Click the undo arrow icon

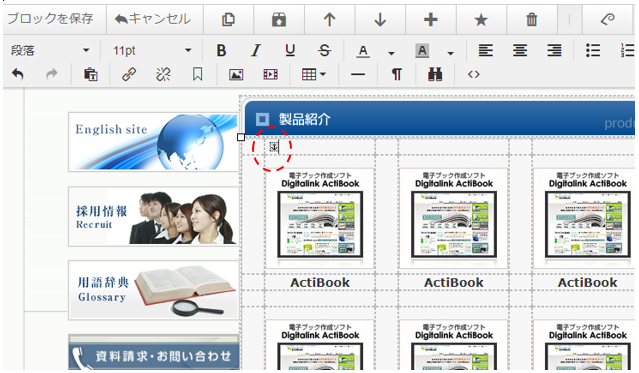coord(18,74)
